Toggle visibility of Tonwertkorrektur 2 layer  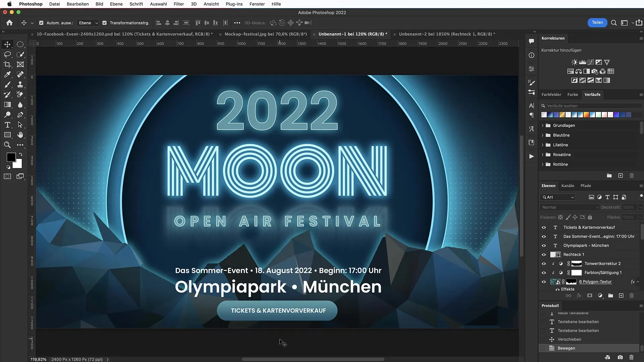(x=544, y=263)
